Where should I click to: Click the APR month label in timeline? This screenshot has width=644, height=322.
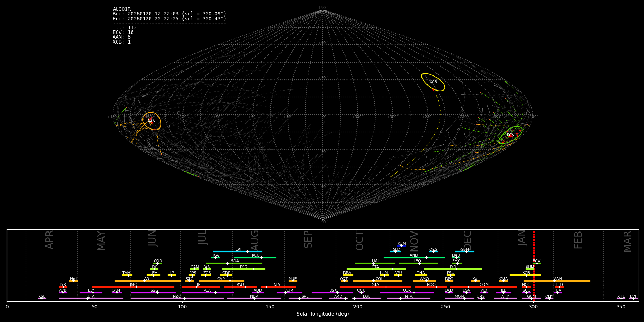coord(49,240)
